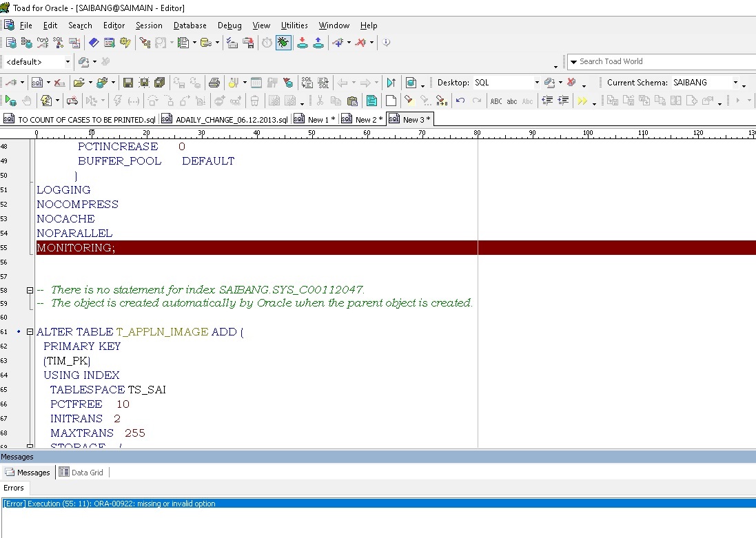This screenshot has width=756, height=538.
Task: Convert selection with the uppercase ABC icon
Action: 496,101
